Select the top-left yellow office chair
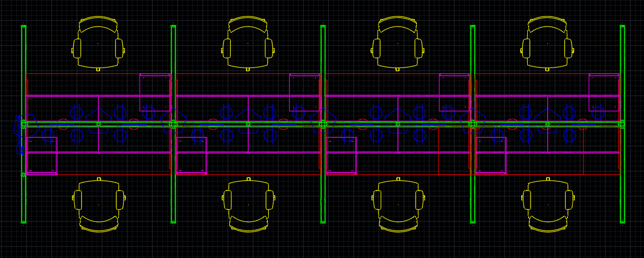Image resolution: width=644 pixels, height=258 pixels. tap(98, 44)
